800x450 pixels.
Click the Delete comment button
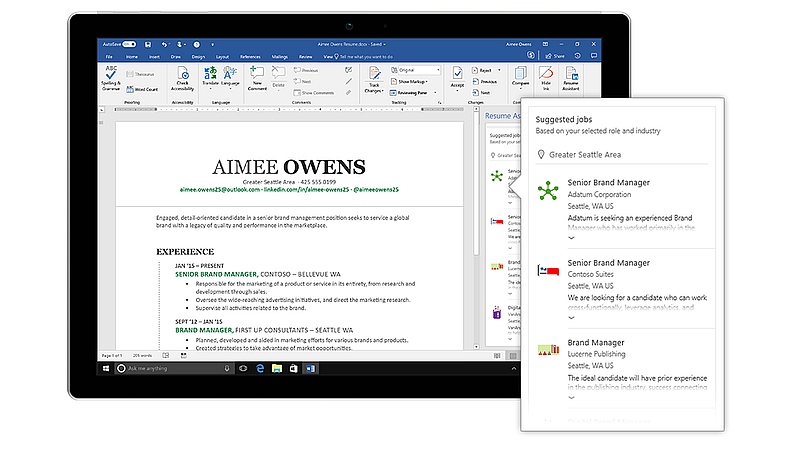[x=279, y=78]
